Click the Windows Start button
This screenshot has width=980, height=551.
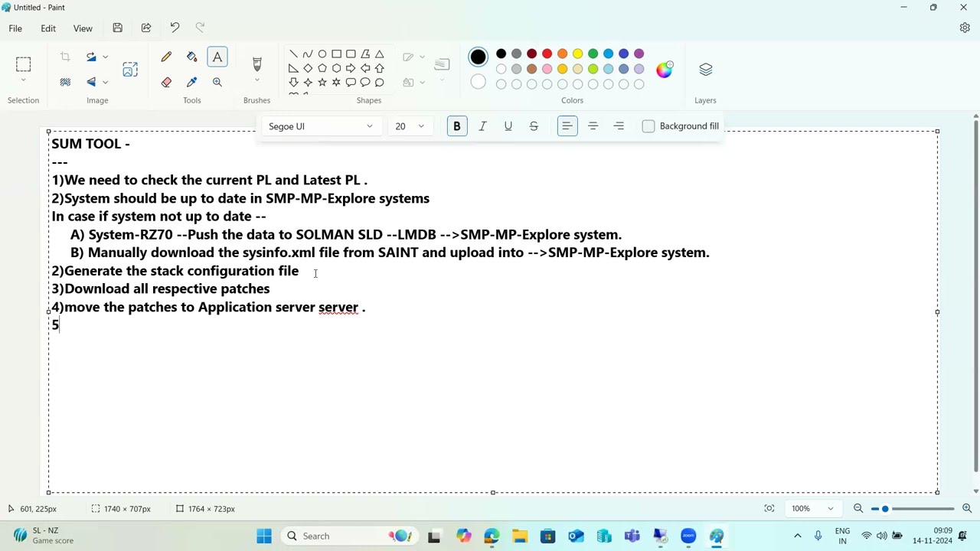click(264, 536)
